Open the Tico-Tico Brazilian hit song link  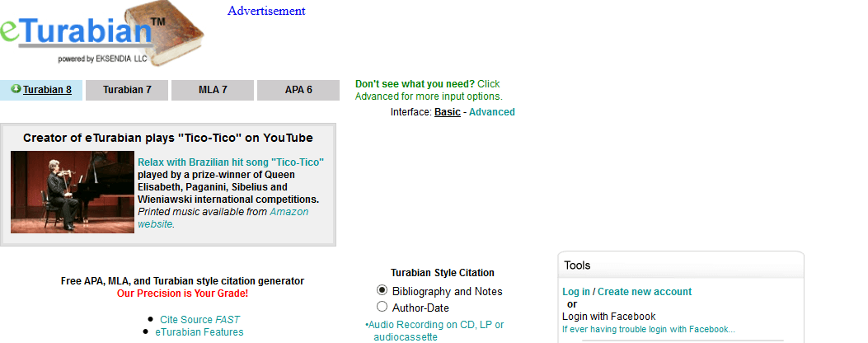231,162
